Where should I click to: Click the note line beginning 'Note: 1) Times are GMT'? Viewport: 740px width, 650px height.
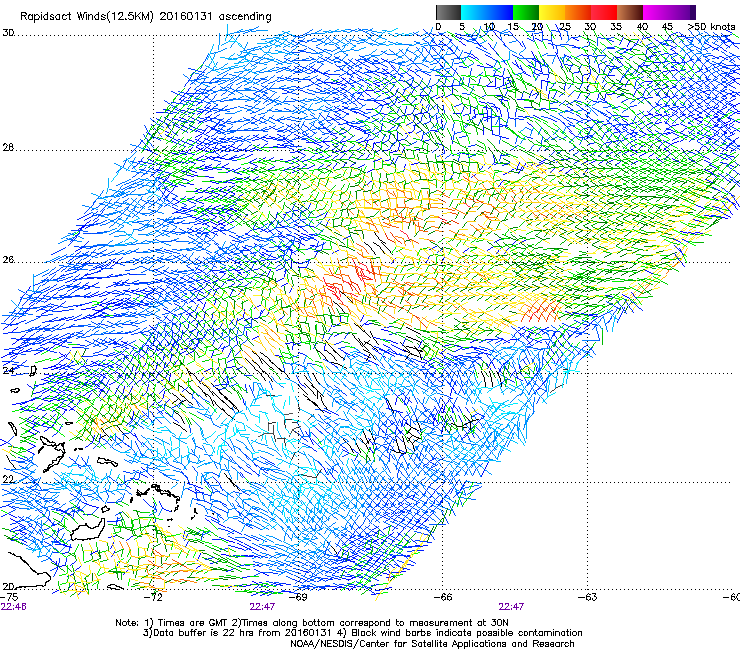click(x=312, y=623)
